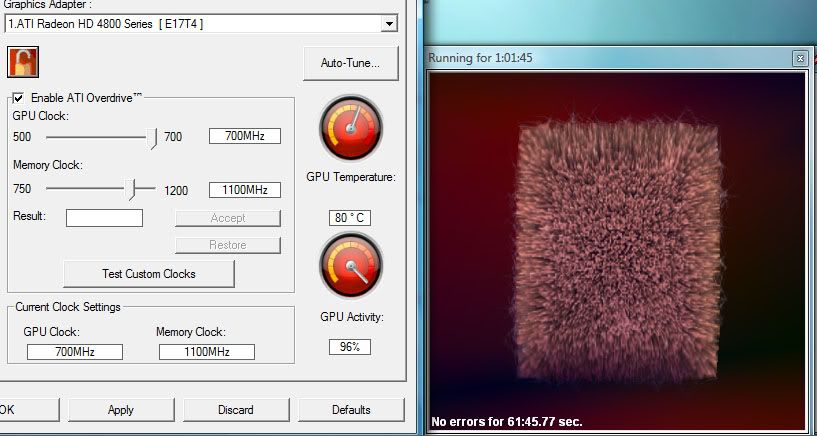The width and height of the screenshot is (817, 436).
Task: Click the Accept button
Action: [x=228, y=218]
